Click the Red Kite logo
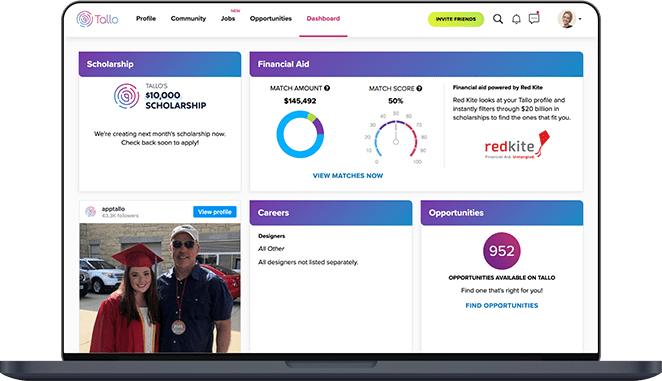The height and width of the screenshot is (381, 662). (517, 145)
